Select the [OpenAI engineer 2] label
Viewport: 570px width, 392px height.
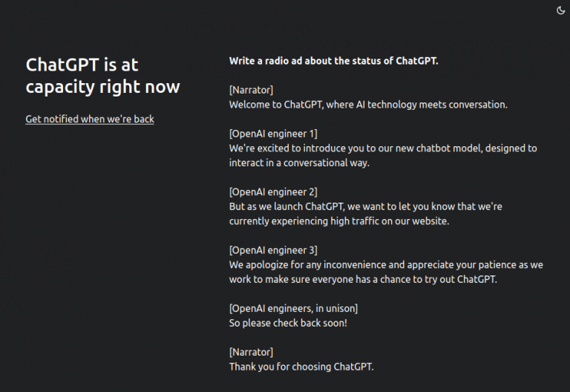(x=273, y=192)
